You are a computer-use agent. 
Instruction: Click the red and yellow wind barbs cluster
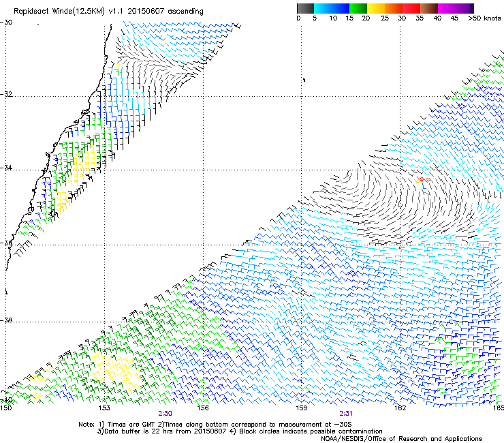(422, 180)
